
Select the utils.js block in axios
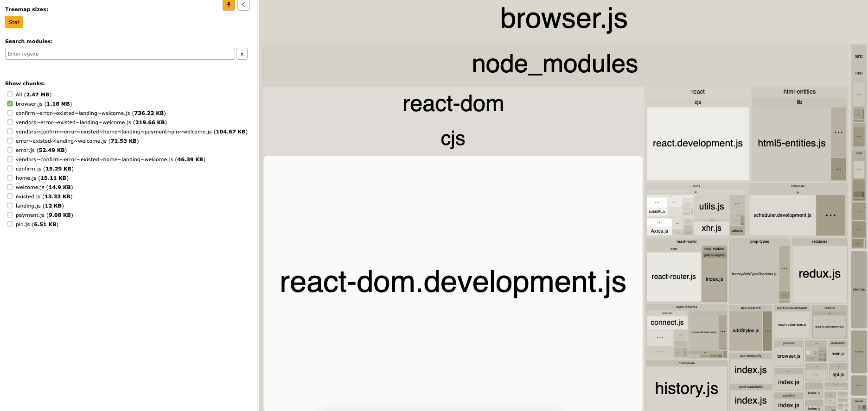711,207
